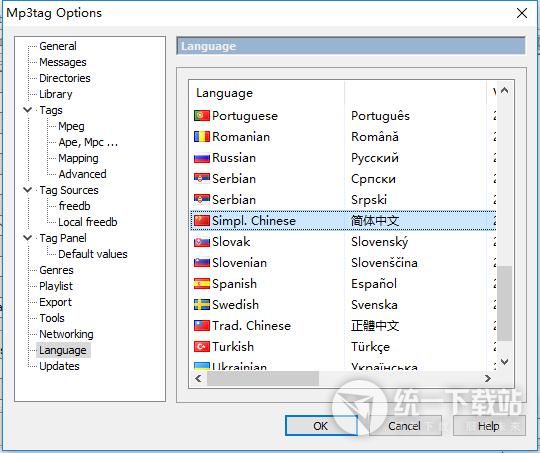Click the Slovenian flag icon
Screen dimensions: 540x453
(x=202, y=263)
